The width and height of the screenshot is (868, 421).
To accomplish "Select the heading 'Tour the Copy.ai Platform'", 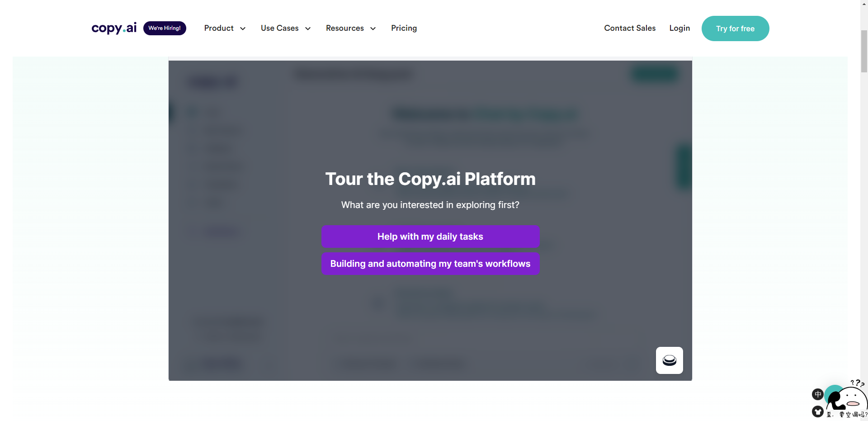I will [x=430, y=179].
